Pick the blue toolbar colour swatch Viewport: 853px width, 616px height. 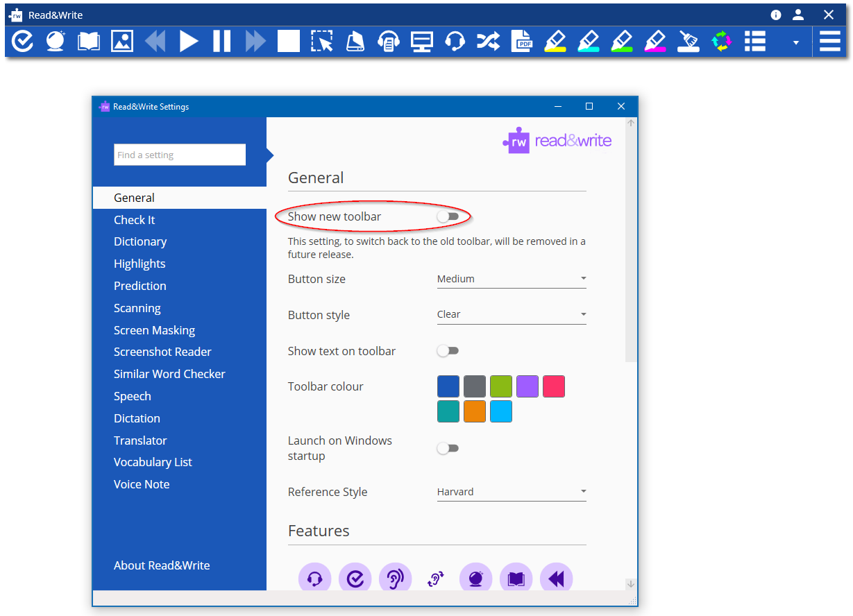[448, 386]
